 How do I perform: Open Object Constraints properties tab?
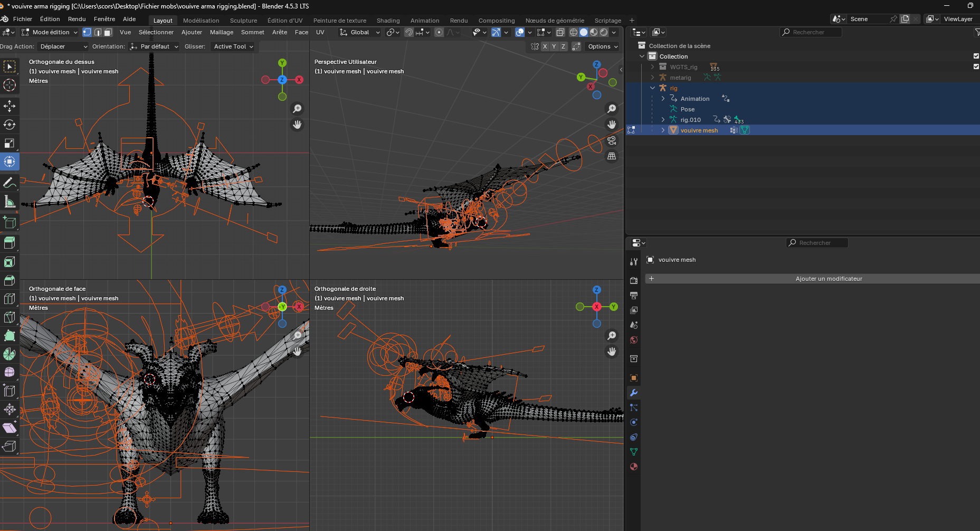coord(634,437)
